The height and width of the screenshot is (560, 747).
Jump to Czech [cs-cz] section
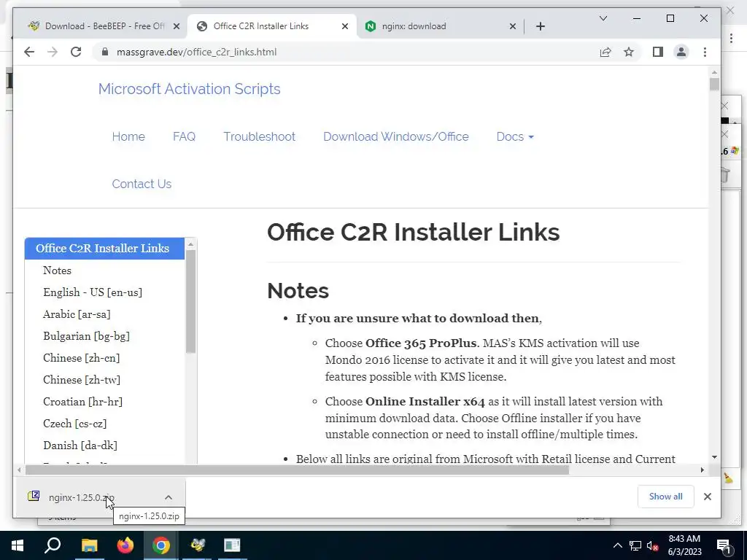coord(75,424)
